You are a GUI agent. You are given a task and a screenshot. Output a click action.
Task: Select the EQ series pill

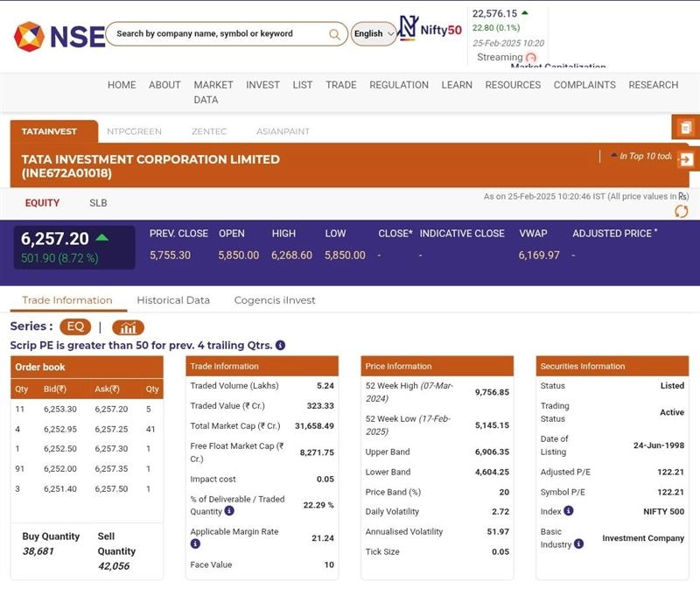(75, 327)
